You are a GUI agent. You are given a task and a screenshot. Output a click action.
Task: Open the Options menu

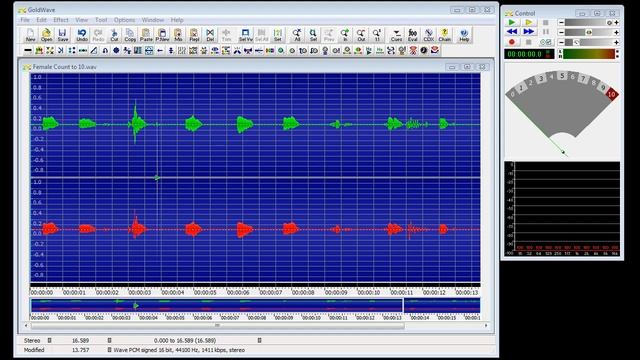[x=124, y=20]
